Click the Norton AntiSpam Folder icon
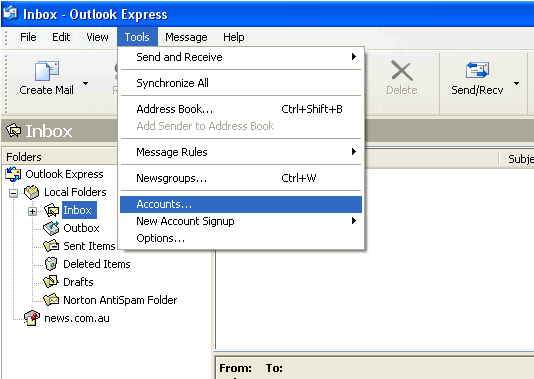 [51, 300]
